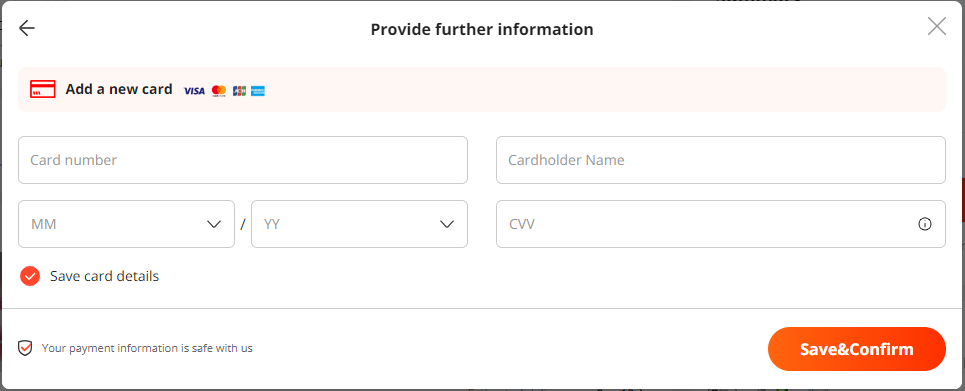Click the Save&Confirm button

click(857, 349)
